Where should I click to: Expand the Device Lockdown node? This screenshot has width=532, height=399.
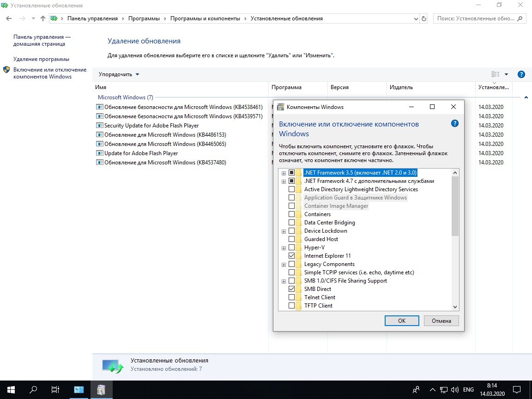tap(284, 231)
